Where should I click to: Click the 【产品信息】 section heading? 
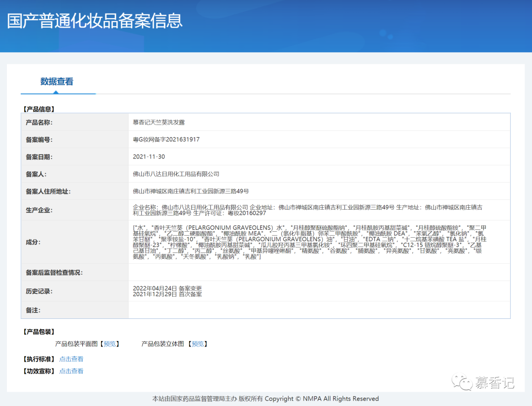pyautogui.click(x=39, y=109)
